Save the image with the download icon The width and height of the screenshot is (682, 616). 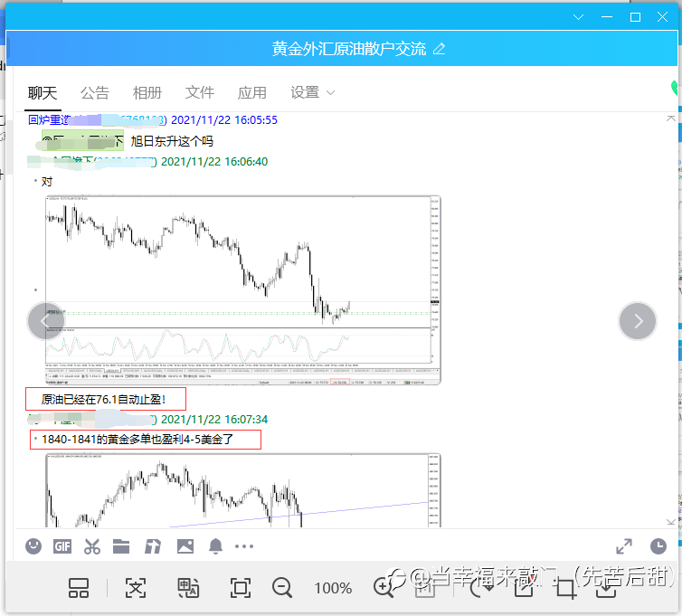(x=606, y=589)
